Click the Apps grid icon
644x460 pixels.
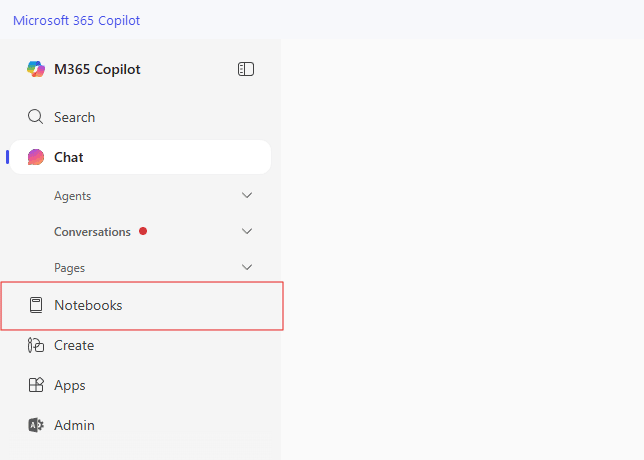36,385
